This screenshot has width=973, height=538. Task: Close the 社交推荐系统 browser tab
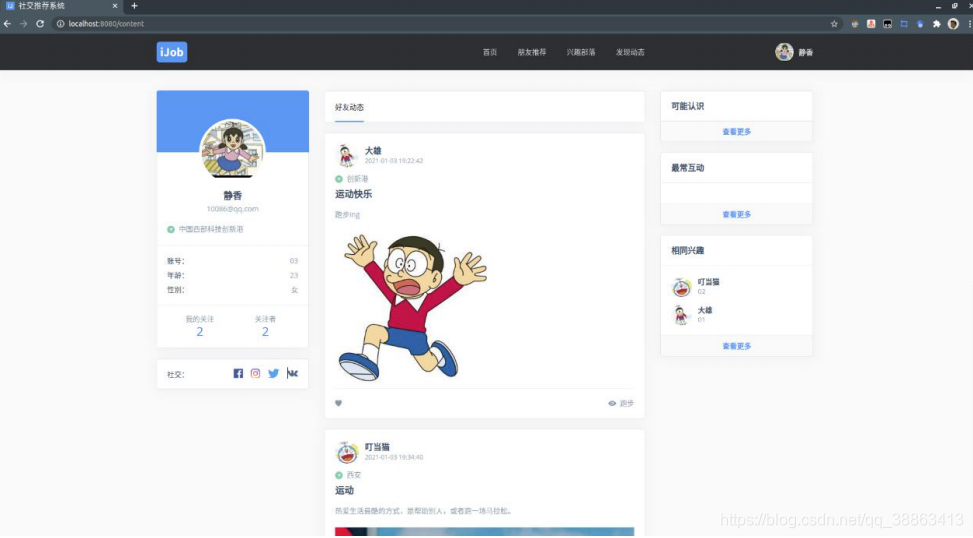(x=115, y=6)
